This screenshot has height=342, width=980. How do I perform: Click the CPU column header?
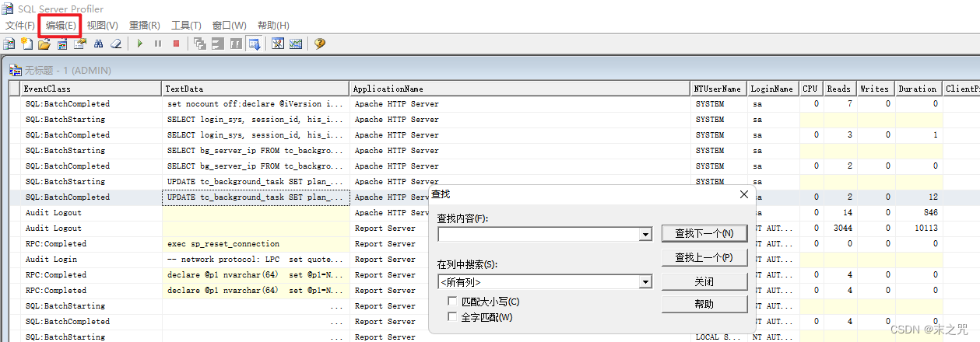tap(811, 89)
